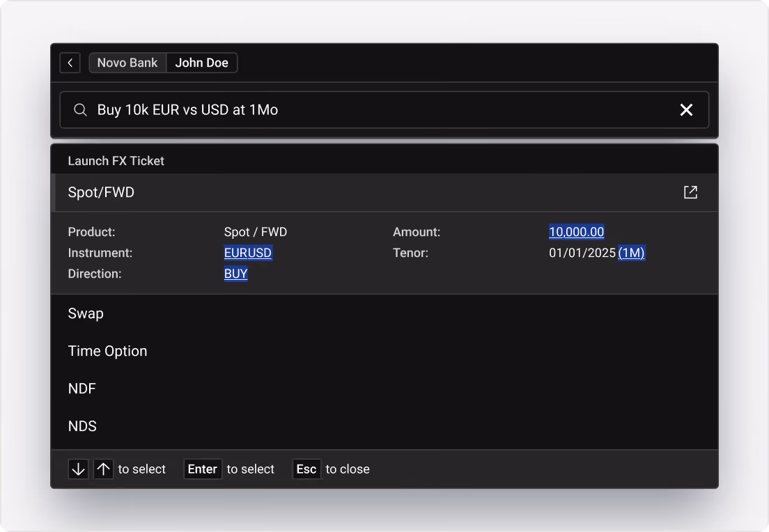Click the Enter key hint
769x532 pixels.
[203, 469]
